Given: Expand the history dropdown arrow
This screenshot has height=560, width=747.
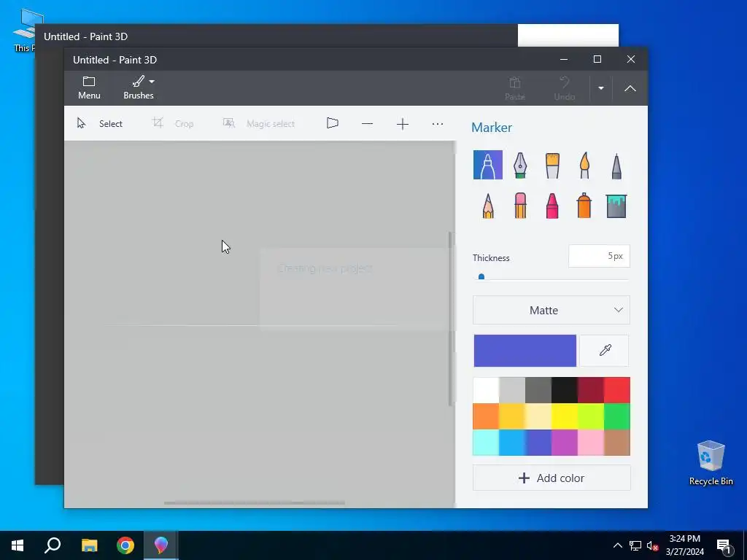Looking at the screenshot, I should (x=601, y=88).
